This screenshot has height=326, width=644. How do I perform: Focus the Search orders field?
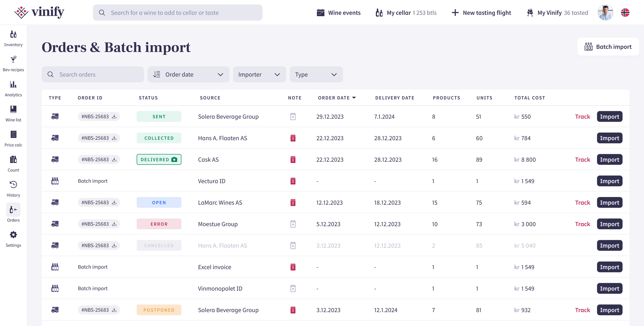[93, 75]
